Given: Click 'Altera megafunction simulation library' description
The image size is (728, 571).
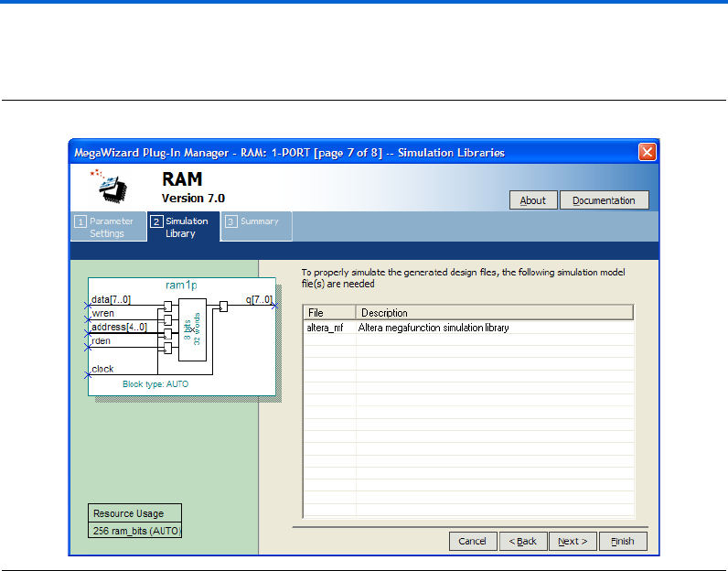Looking at the screenshot, I should (434, 328).
